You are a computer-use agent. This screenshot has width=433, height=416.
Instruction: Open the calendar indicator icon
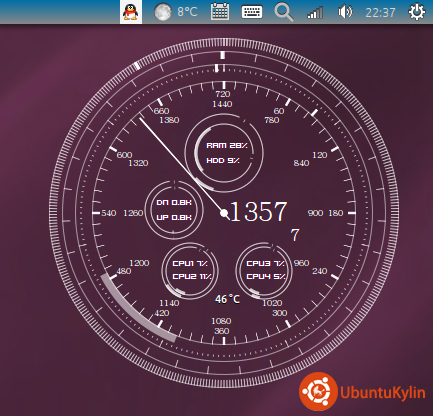(220, 12)
